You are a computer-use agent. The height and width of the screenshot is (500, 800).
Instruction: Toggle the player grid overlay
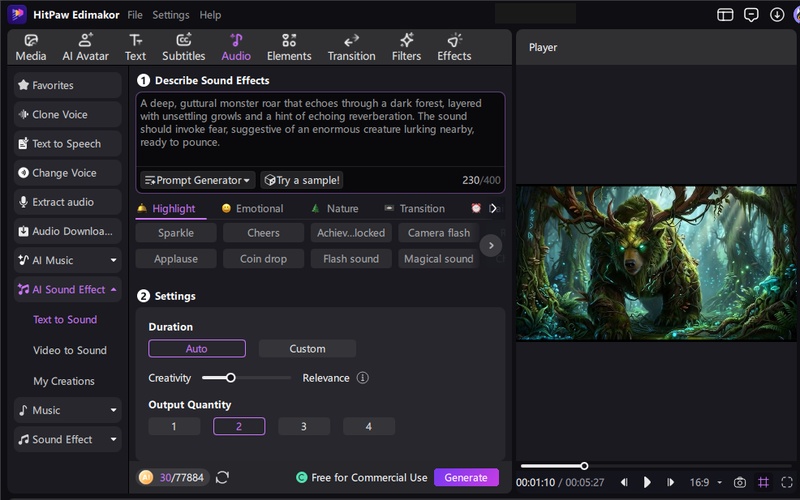(763, 482)
